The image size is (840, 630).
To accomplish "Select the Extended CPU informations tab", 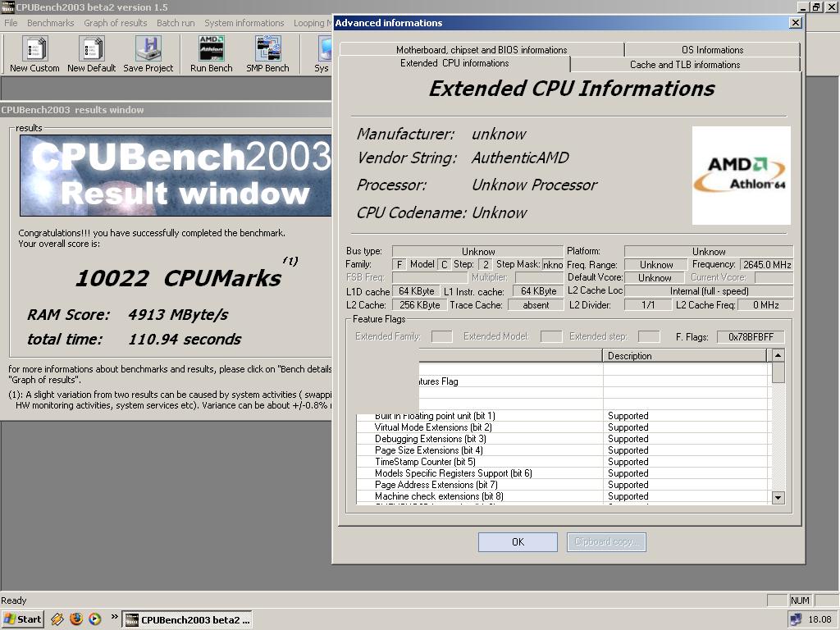I will [454, 63].
